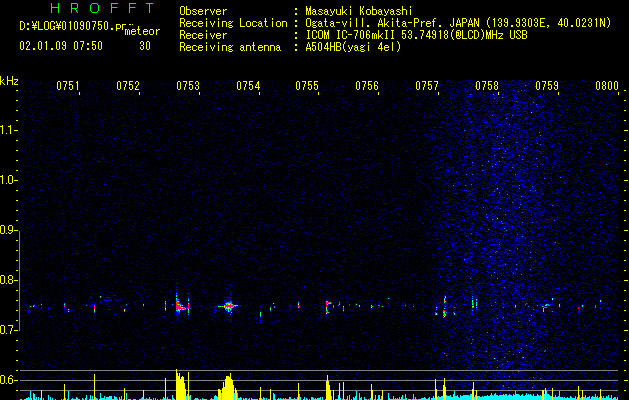The width and height of the screenshot is (629, 400).
Task: Click the 0756 time marker
Action: (367, 86)
